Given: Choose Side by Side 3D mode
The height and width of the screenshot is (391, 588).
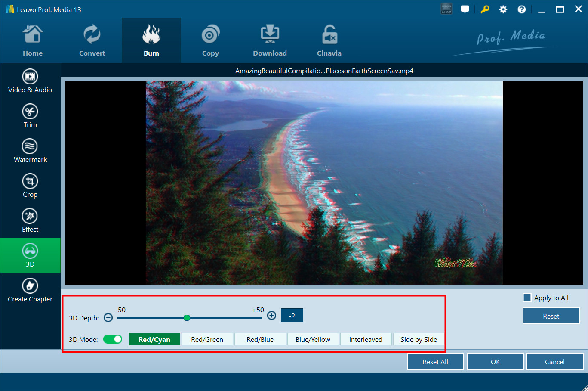Looking at the screenshot, I should click(x=419, y=339).
